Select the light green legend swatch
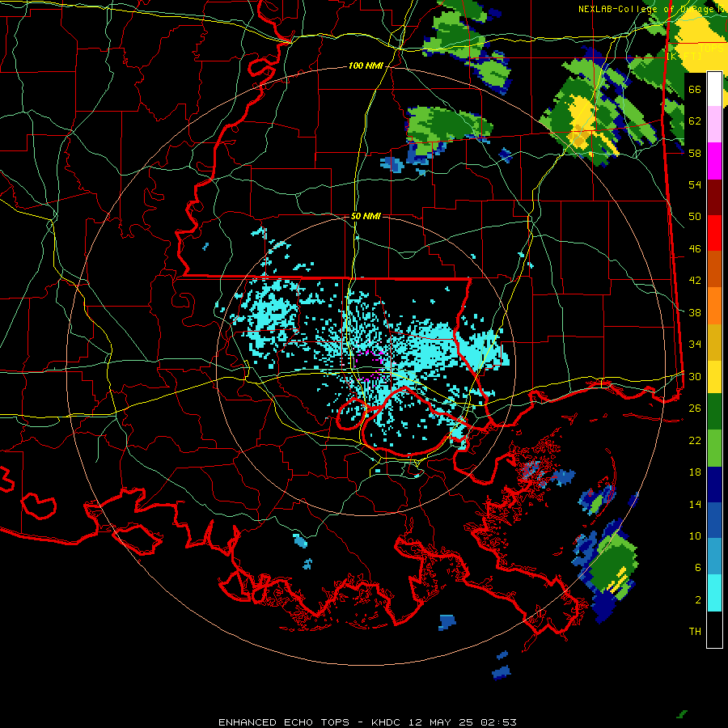 point(714,448)
